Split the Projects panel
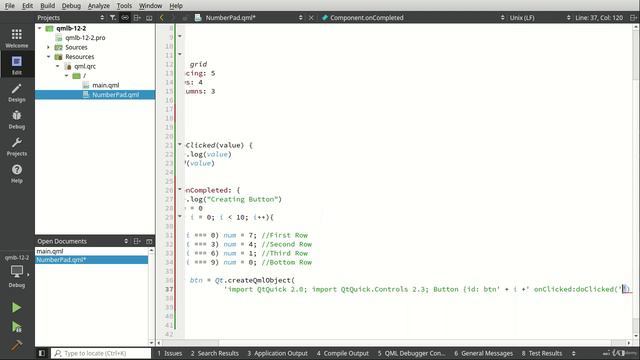The image size is (640, 360). click(x=137, y=18)
